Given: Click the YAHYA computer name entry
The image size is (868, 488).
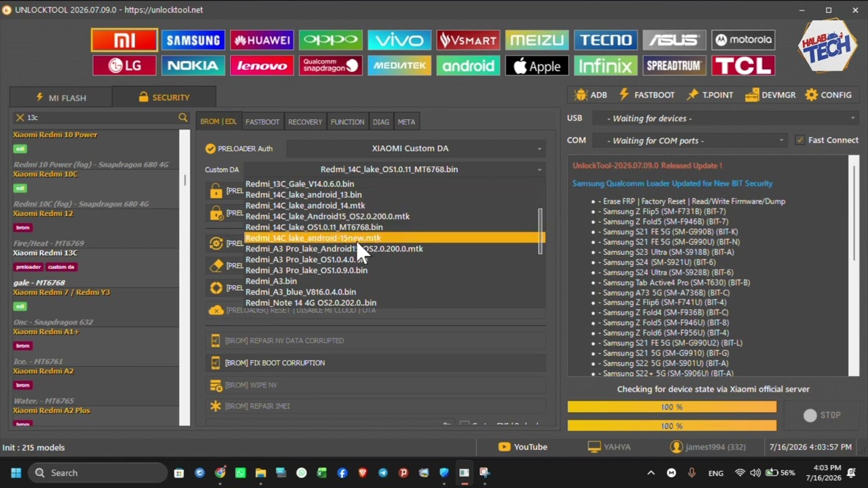Looking at the screenshot, I should (609, 447).
